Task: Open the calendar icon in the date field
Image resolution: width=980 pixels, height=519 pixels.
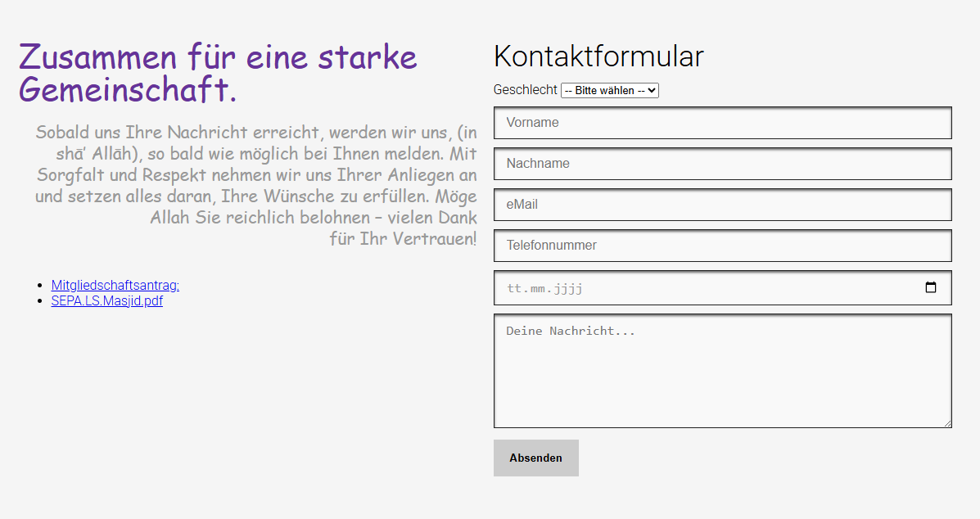Action: coord(932,287)
